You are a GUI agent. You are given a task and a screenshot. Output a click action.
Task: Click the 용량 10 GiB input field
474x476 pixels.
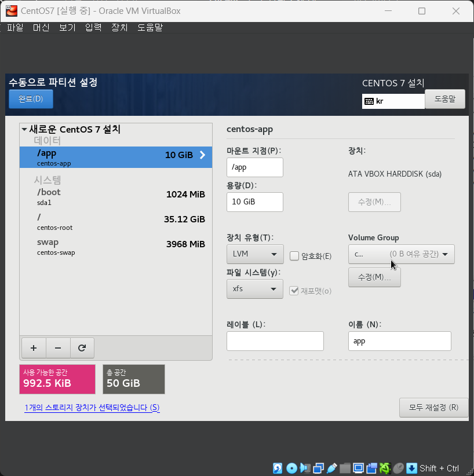click(254, 202)
